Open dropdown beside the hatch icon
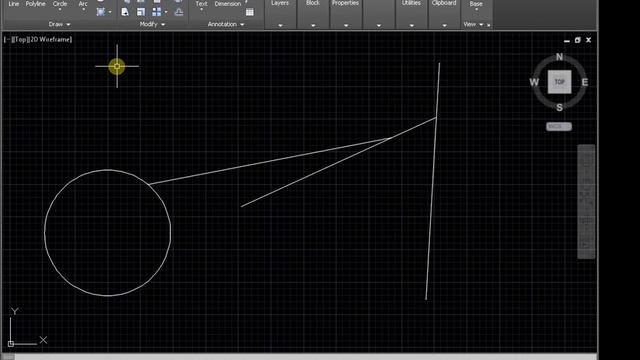The image size is (640, 360). [x=110, y=12]
